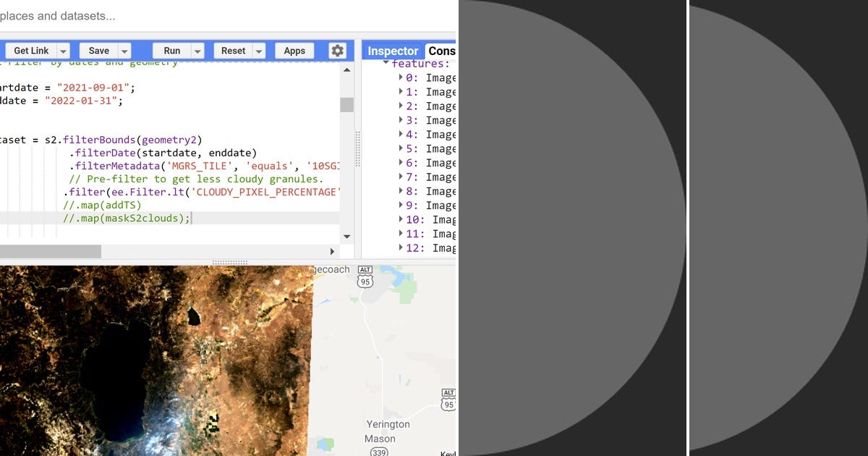
Task: Open the code editor settings gear
Action: point(337,51)
